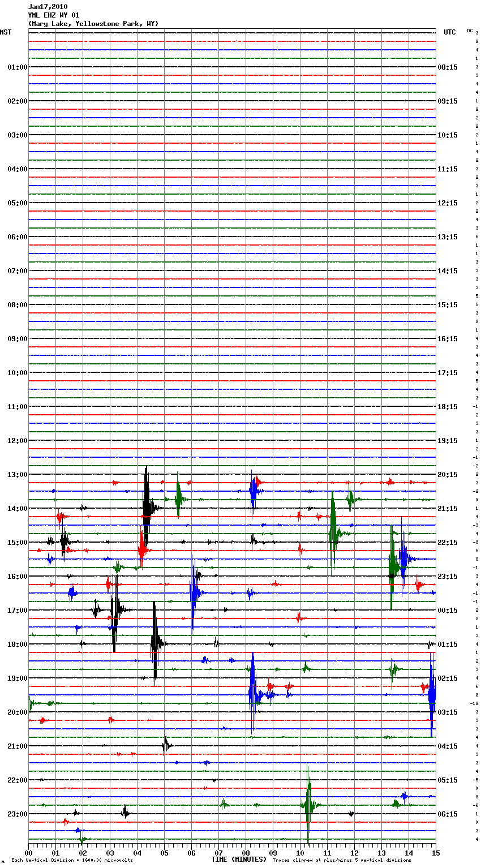This screenshot has width=481, height=868.
Task: Click the -12 value in DC column
Action: click(474, 703)
